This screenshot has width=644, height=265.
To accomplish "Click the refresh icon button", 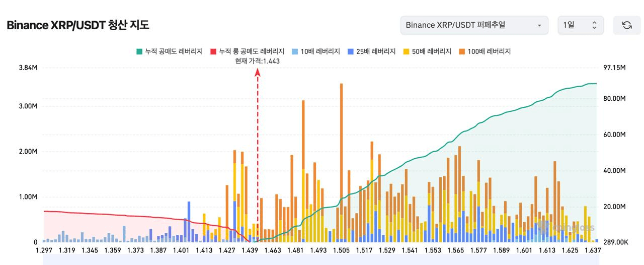I will 626,25.
